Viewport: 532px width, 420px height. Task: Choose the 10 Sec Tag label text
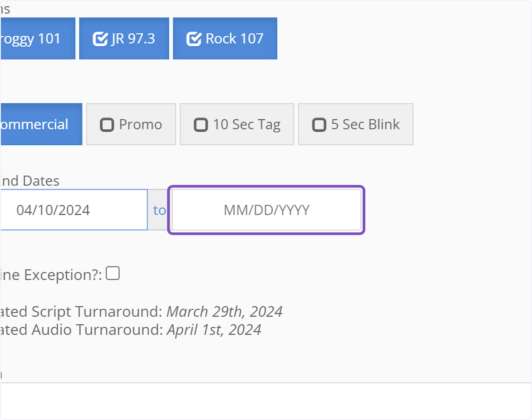point(246,125)
